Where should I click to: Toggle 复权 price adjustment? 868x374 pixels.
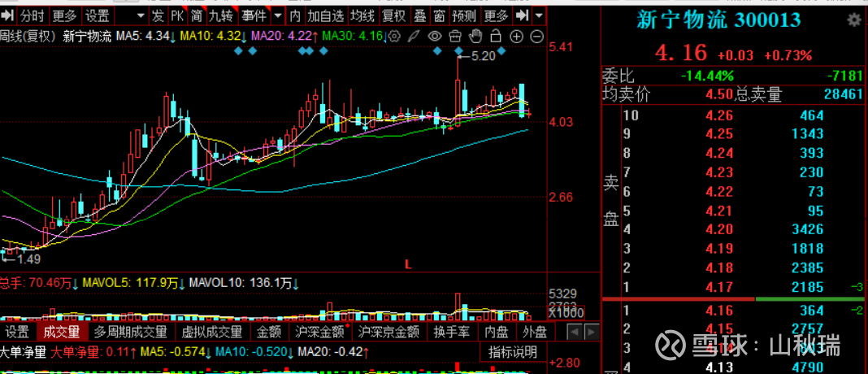tap(393, 15)
